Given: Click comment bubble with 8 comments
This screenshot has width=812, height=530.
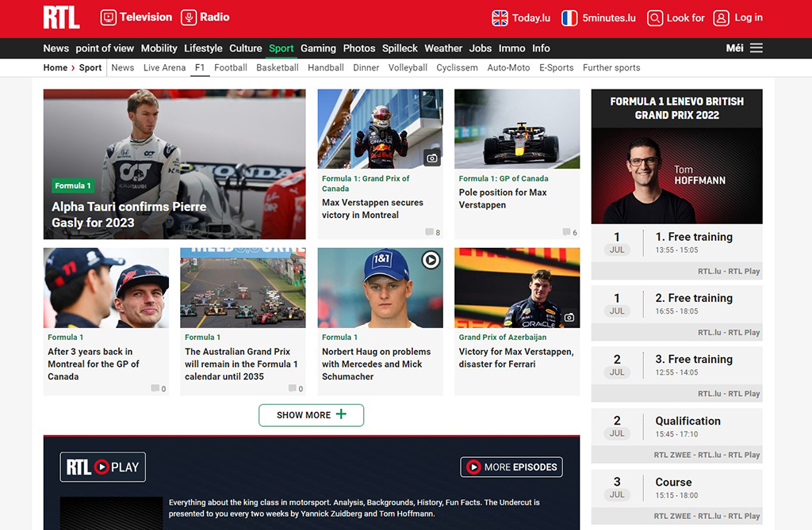Looking at the screenshot, I should (x=429, y=232).
